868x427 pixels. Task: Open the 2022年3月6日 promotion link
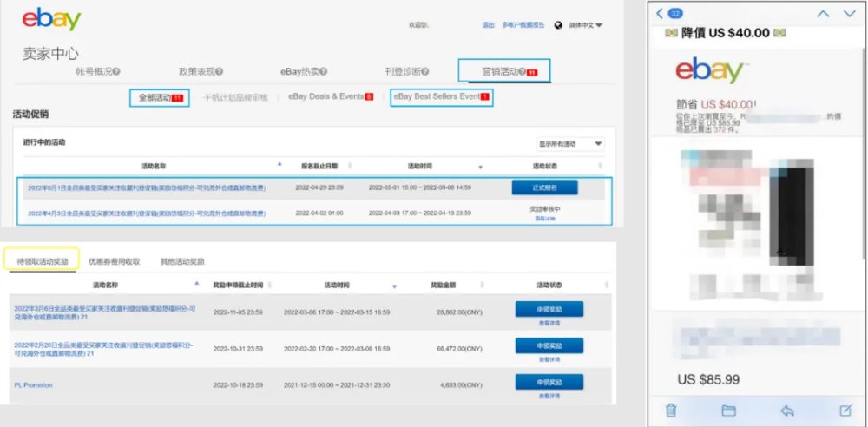coord(105,312)
